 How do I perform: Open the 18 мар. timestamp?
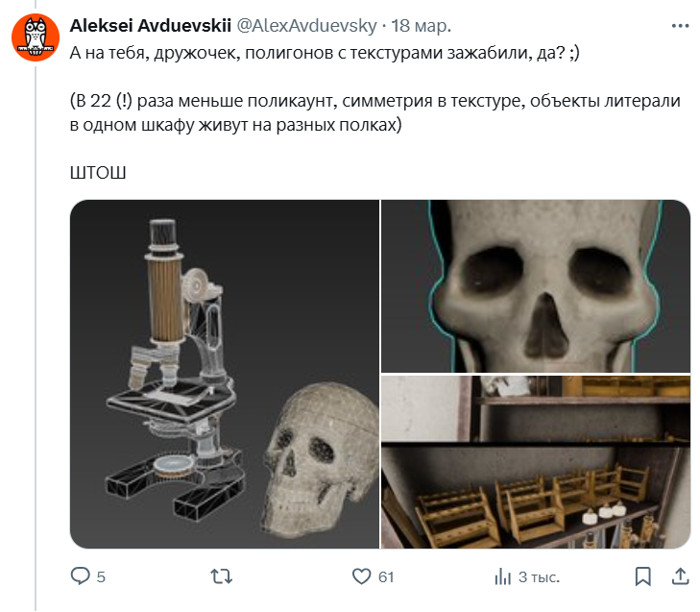pyautogui.click(x=422, y=26)
